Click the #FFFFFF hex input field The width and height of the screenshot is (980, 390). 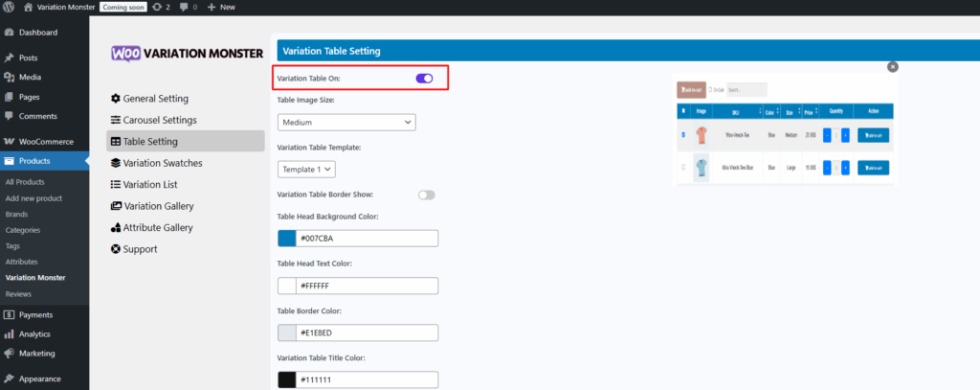[367, 286]
